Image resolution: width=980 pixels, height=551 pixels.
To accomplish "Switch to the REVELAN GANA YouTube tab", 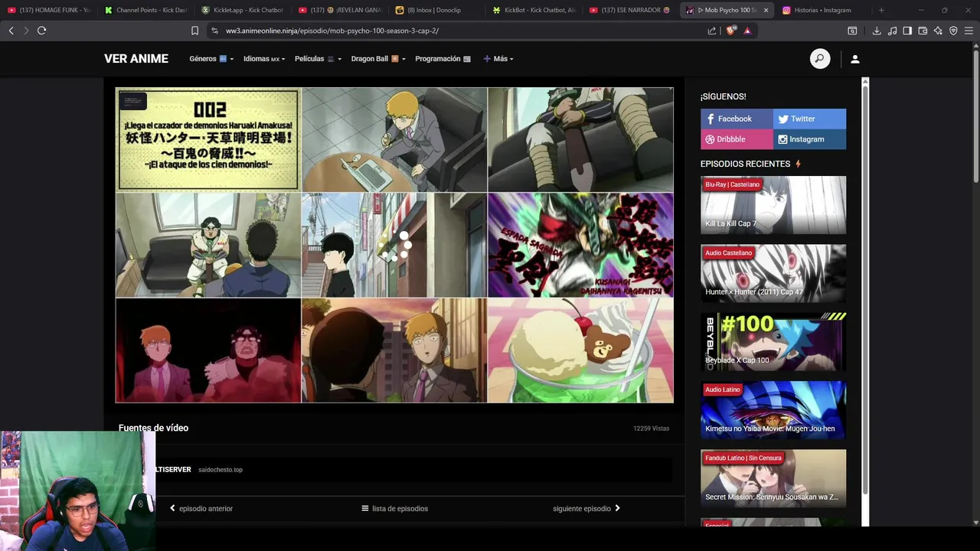I will click(341, 10).
